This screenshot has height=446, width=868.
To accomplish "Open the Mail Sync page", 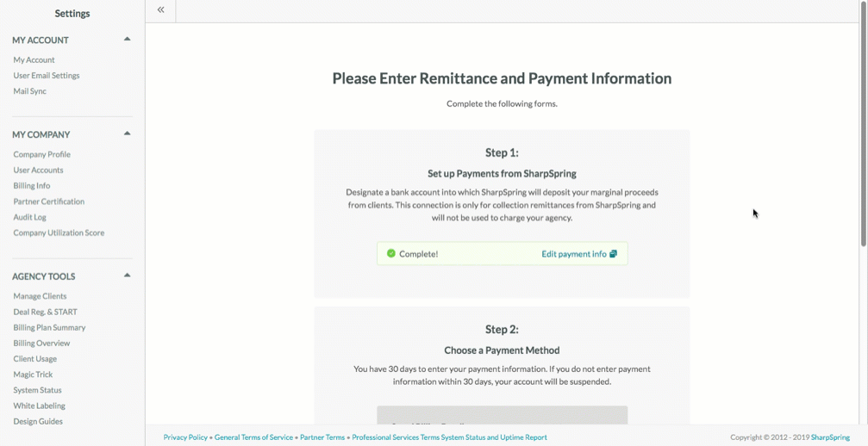I will pos(30,91).
